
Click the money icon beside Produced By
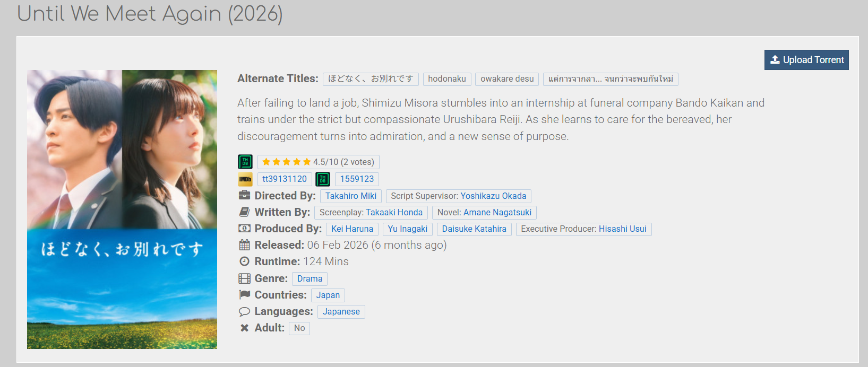coord(244,229)
